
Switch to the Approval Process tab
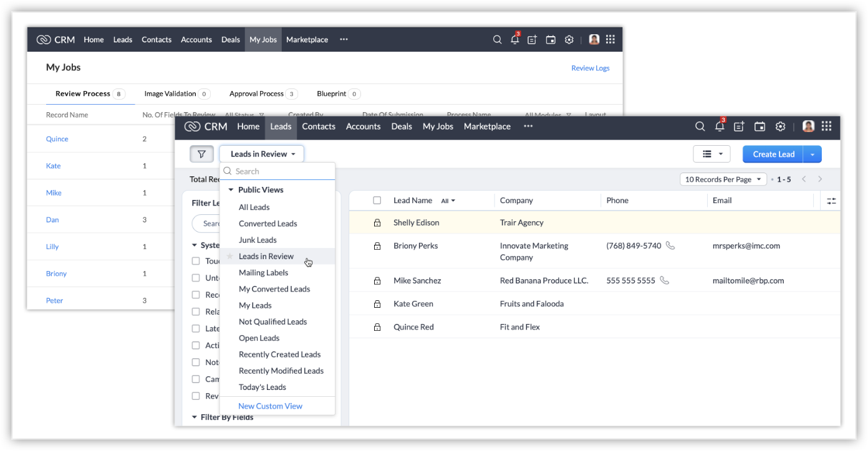coord(256,94)
